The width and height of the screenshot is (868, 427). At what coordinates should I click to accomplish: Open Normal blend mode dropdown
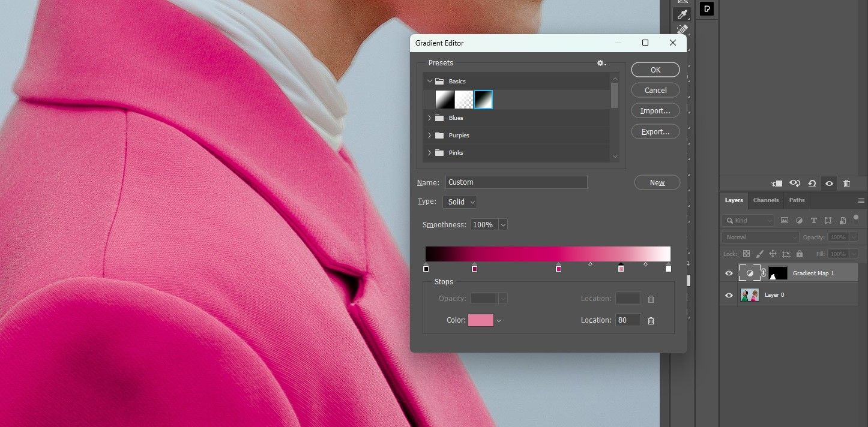761,237
